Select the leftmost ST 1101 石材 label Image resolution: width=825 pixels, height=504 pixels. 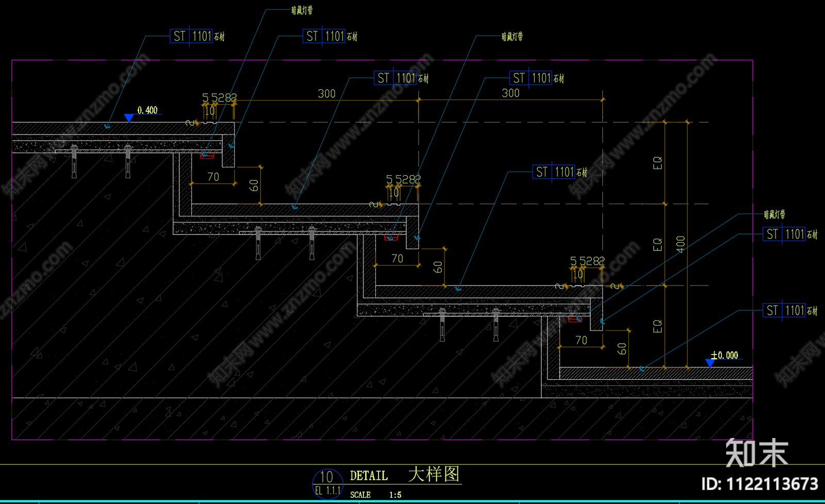click(x=197, y=36)
